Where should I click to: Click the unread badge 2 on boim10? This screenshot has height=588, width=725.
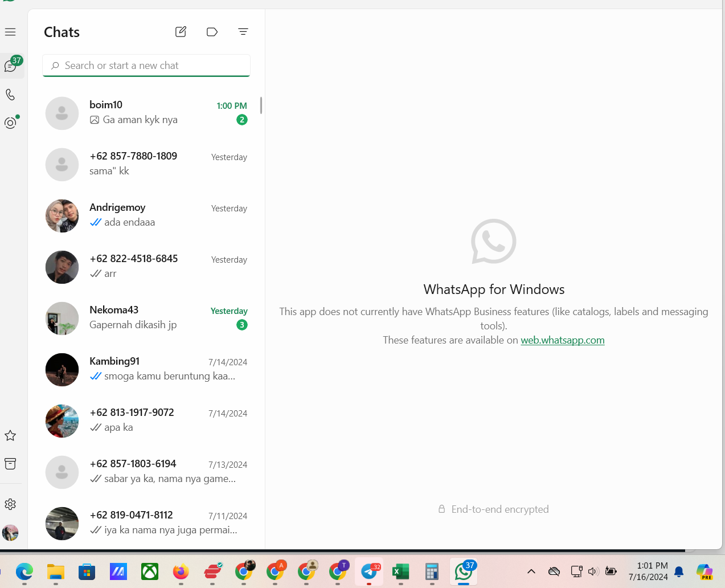242,120
